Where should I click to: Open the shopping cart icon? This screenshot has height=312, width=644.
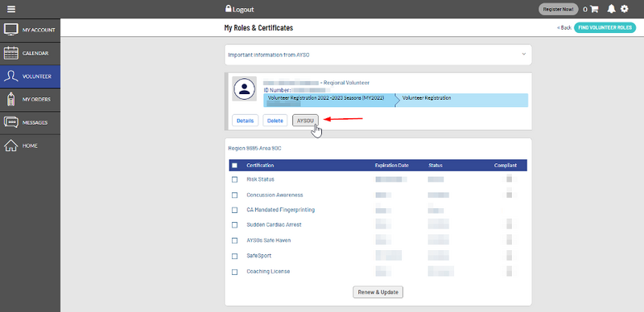click(x=594, y=9)
